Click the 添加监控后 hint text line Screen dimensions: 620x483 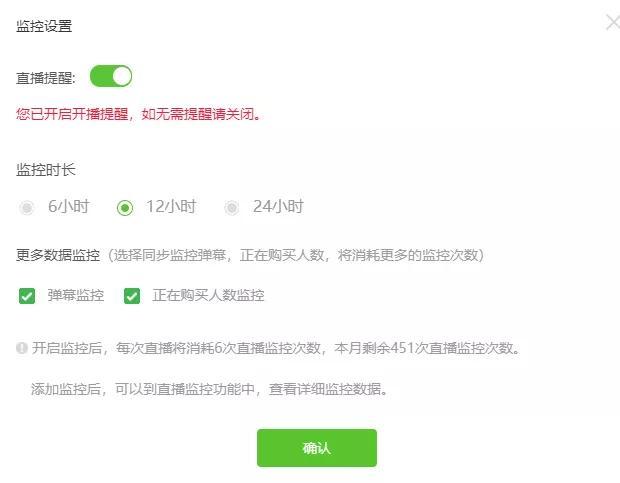pos(209,389)
